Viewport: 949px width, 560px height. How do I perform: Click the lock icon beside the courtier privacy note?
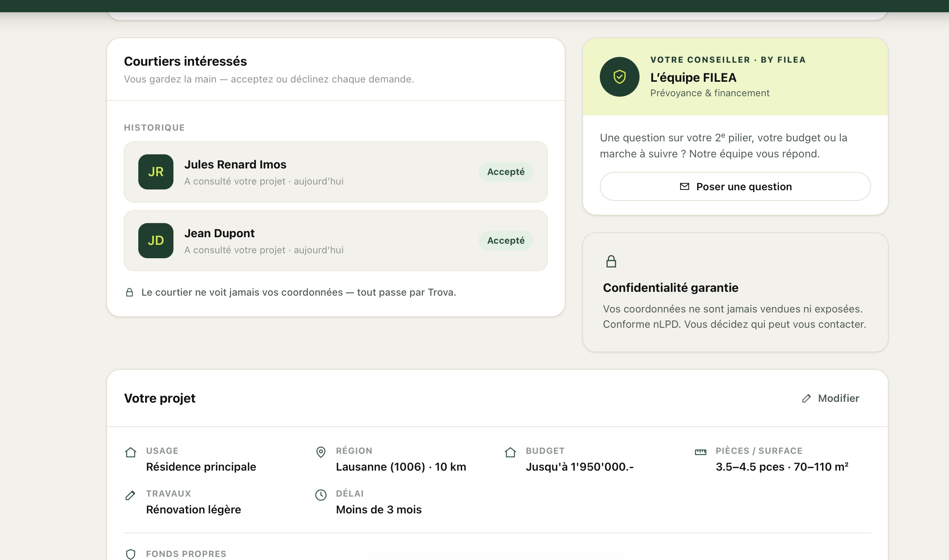[130, 292]
